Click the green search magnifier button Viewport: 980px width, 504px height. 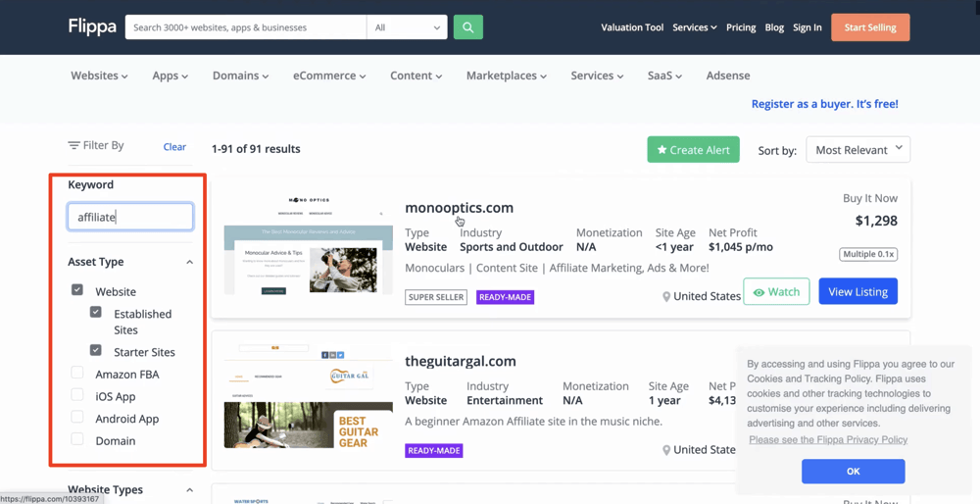(x=467, y=27)
